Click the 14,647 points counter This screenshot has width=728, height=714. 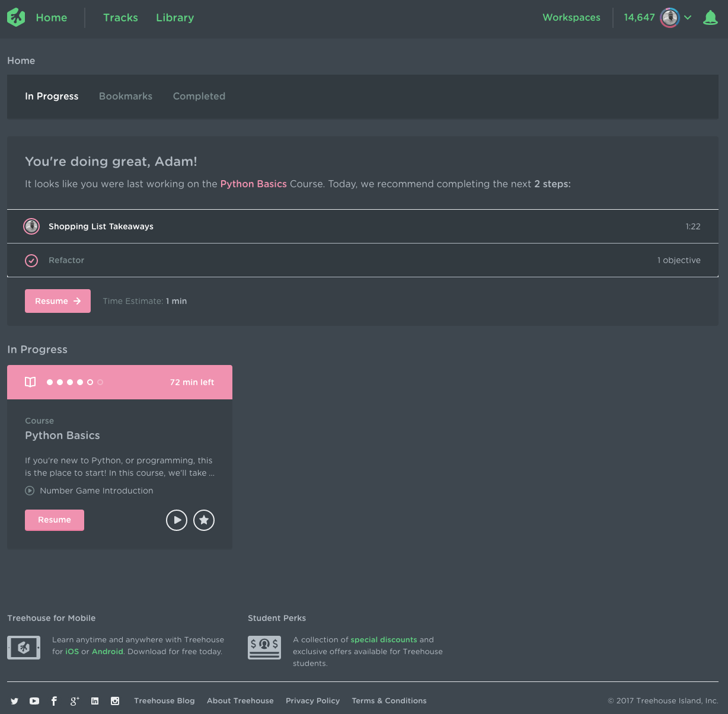pos(638,17)
